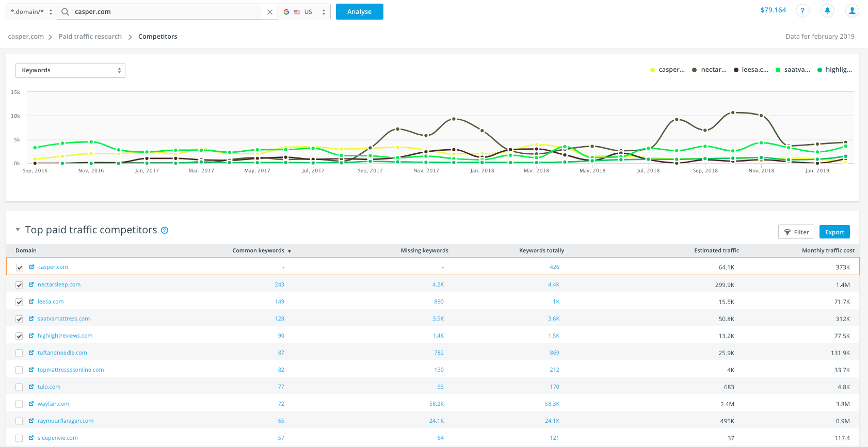The height and width of the screenshot is (447, 868).
Task: Click the help icon beside Top paid traffic competitors
Action: 165,230
